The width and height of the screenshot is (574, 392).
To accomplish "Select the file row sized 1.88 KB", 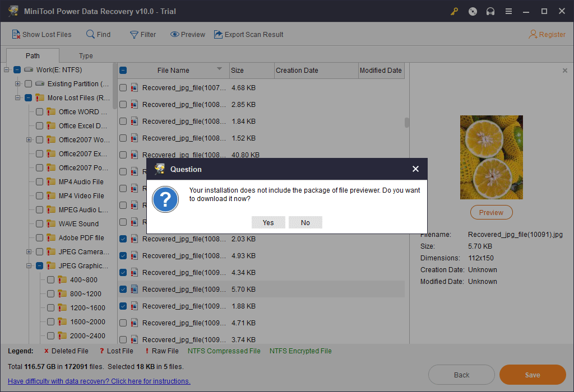I will 262,306.
